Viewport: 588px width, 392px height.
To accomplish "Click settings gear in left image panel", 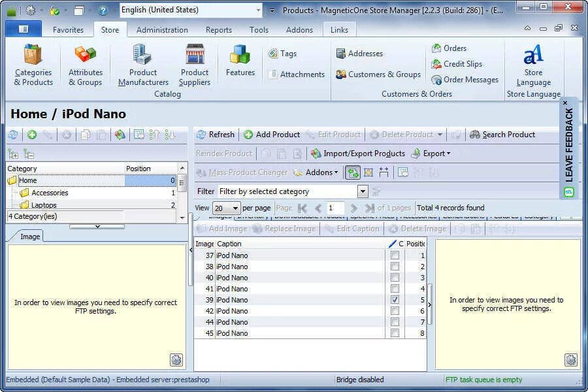I will point(176,360).
